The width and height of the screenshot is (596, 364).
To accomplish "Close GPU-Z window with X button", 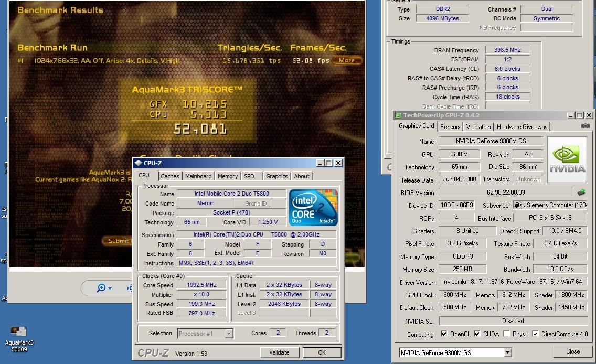I will pos(589,115).
